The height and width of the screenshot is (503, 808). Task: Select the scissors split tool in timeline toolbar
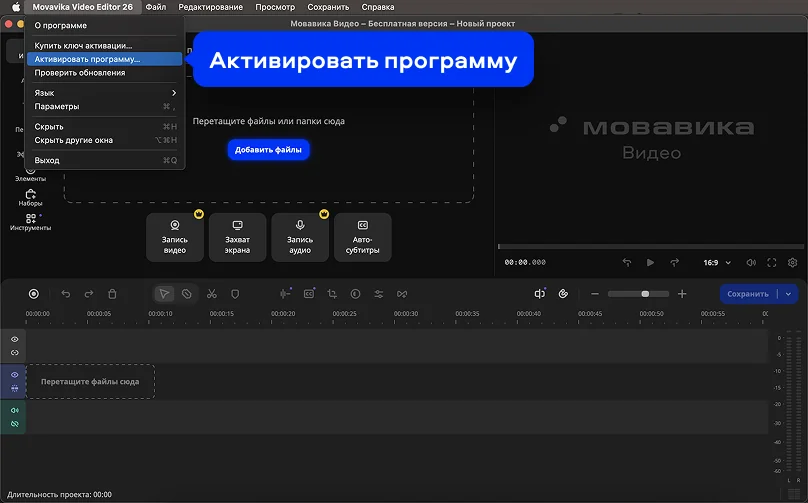pyautogui.click(x=212, y=294)
